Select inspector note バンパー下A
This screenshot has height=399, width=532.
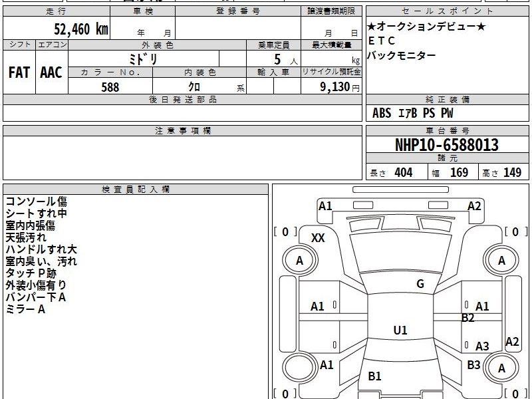coord(36,297)
